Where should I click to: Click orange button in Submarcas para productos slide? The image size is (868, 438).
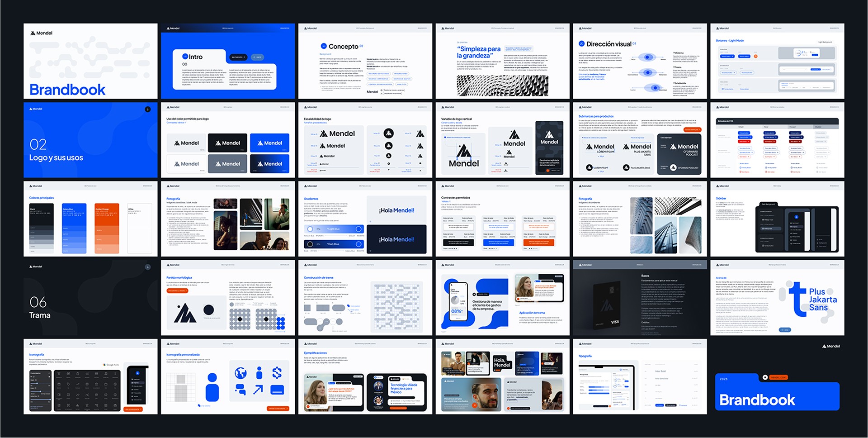click(692, 130)
